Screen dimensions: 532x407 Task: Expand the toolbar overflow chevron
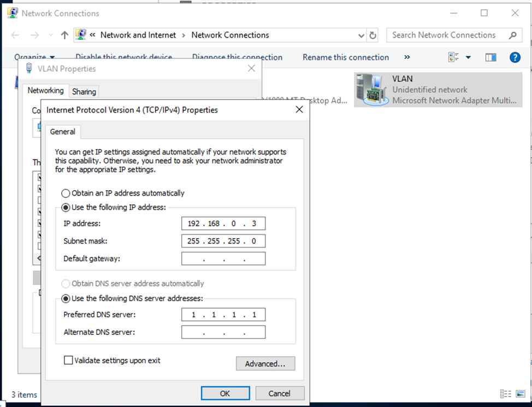click(407, 57)
